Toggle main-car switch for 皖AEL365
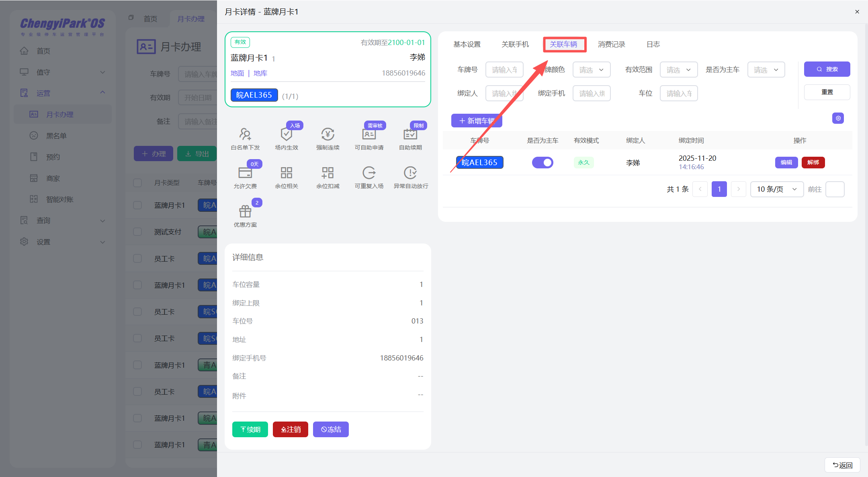Viewport: 868px width, 477px height. point(542,162)
